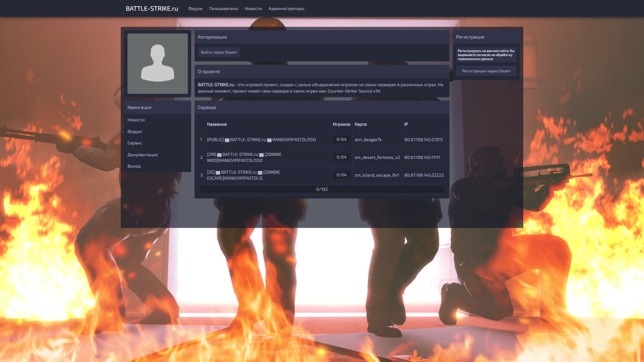644x362 pixels.
Task: Click the 0/192 total players progress bar
Action: tap(321, 190)
